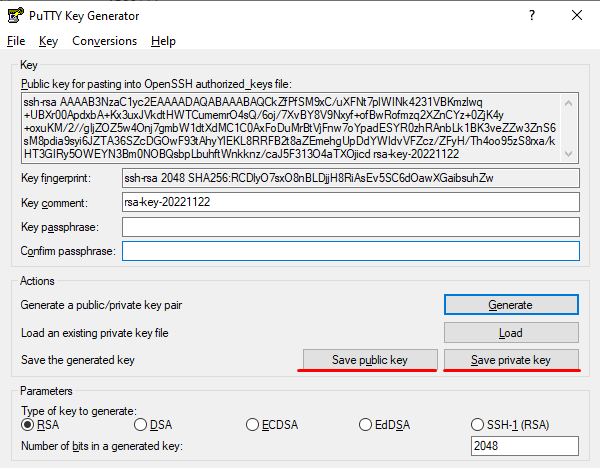Select SSH-1 (RSA) key type

click(478, 425)
